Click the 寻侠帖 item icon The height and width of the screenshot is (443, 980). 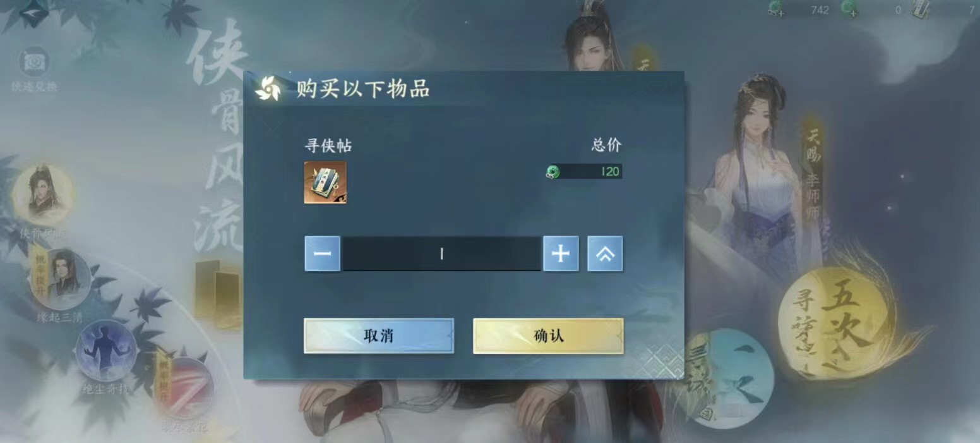[325, 182]
